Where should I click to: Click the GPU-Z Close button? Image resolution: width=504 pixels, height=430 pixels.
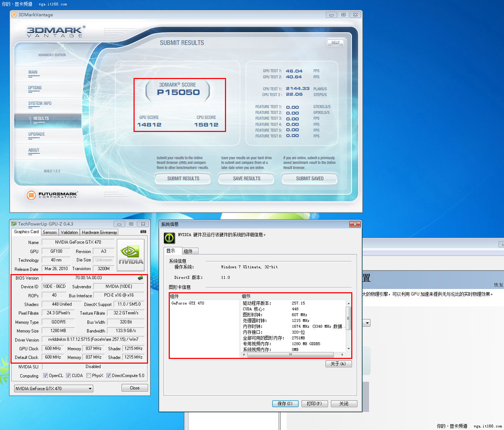[135, 388]
